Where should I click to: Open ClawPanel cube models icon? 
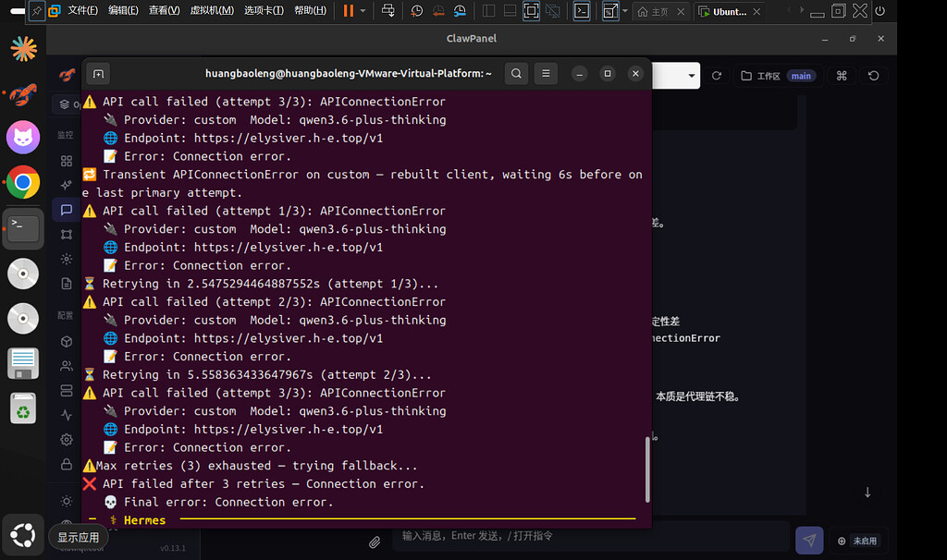[67, 342]
